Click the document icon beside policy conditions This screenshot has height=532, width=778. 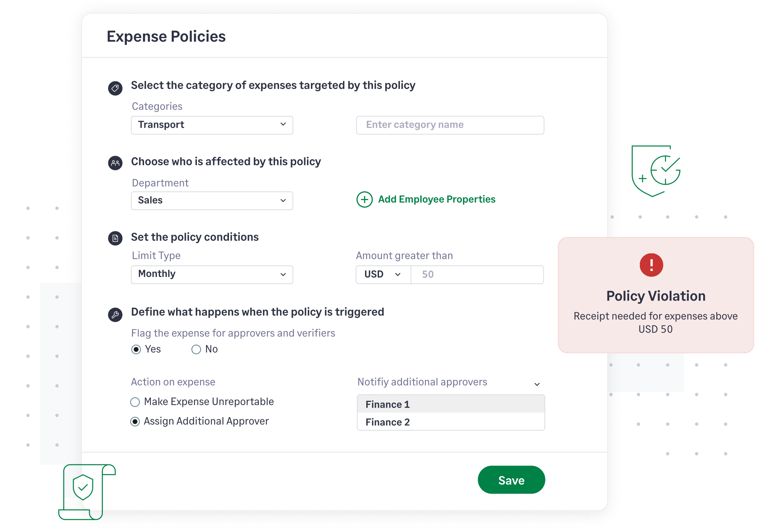tap(115, 239)
